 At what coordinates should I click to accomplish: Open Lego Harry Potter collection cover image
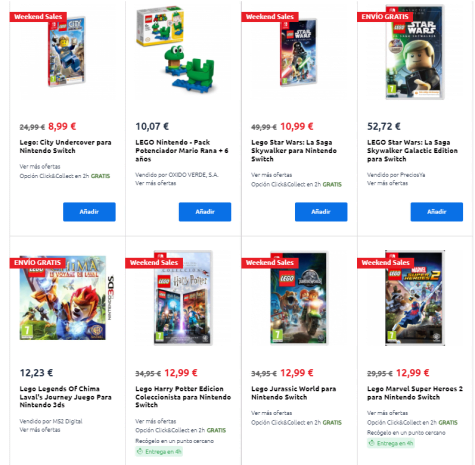pyautogui.click(x=183, y=298)
